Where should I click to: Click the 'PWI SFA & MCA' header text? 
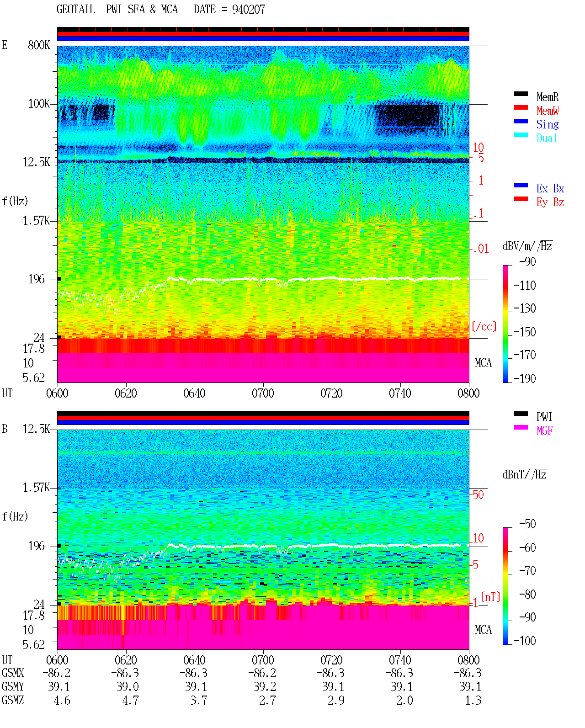tap(142, 10)
